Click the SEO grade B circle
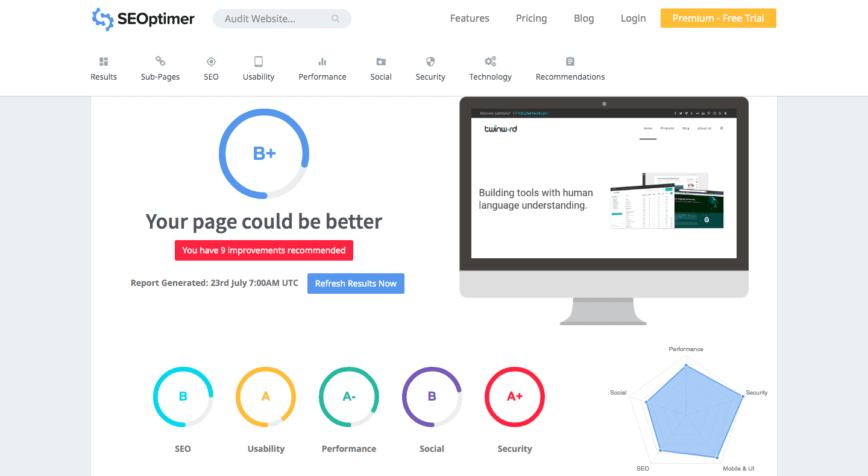 (x=183, y=397)
